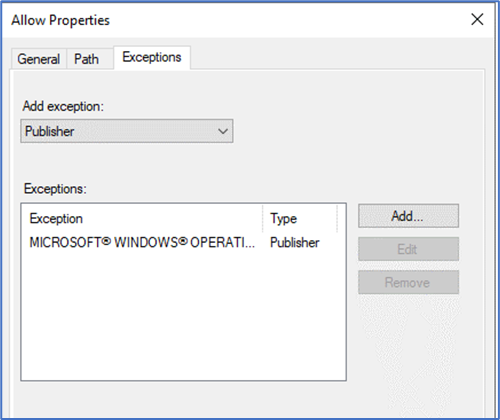Image resolution: width=500 pixels, height=420 pixels.
Task: Open the Add exception Publisher combo box
Action: (127, 131)
